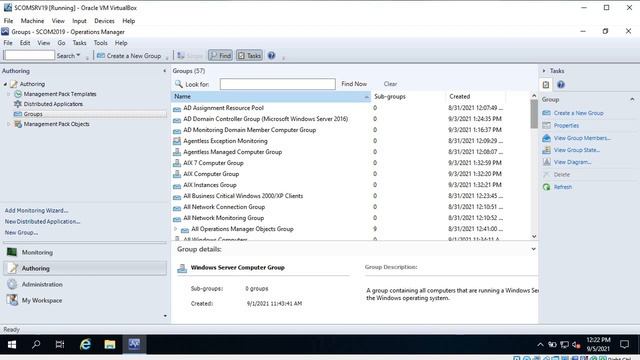Collapse the Authoring navigation pane arrow
Viewport: 640px width, 360px height.
[x=164, y=71]
